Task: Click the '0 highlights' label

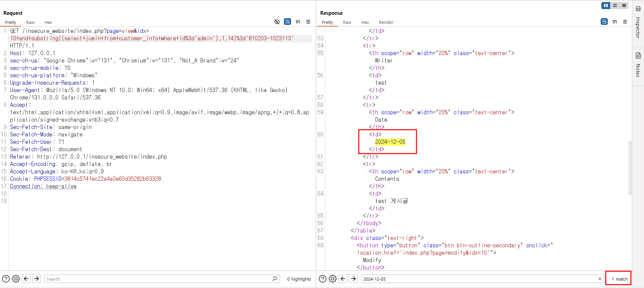Action: pos(299,279)
